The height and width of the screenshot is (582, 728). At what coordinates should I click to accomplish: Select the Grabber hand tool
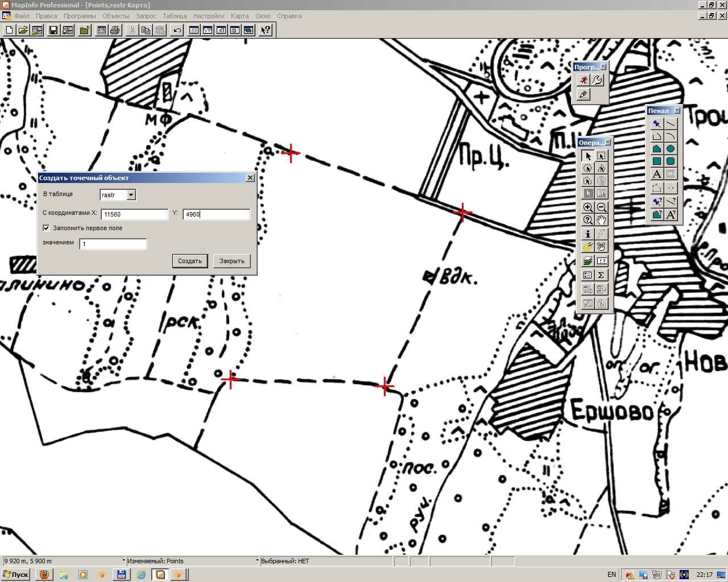(x=601, y=220)
